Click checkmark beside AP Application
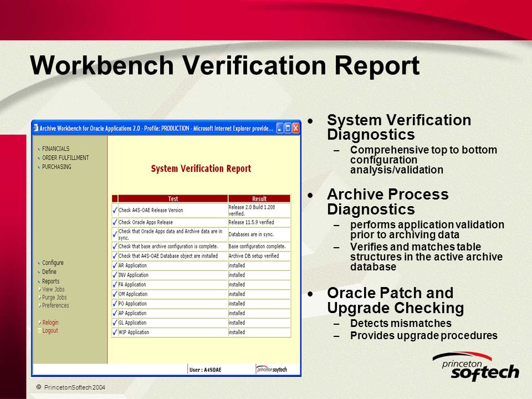The width and height of the screenshot is (532, 399). click(x=115, y=313)
